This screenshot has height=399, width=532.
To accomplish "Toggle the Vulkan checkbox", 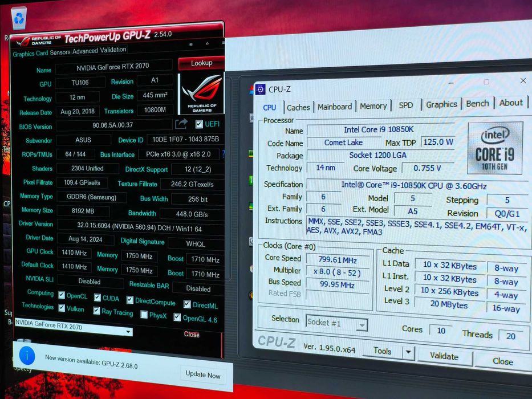I will (62, 308).
